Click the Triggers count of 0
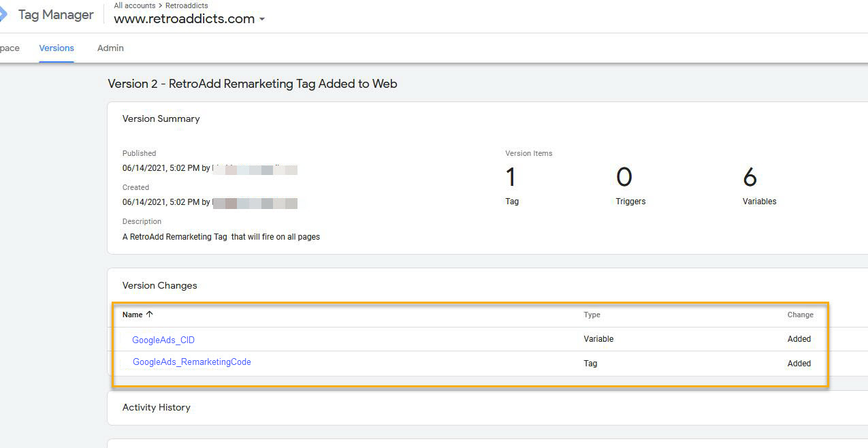This screenshot has height=448, width=868. click(x=624, y=178)
